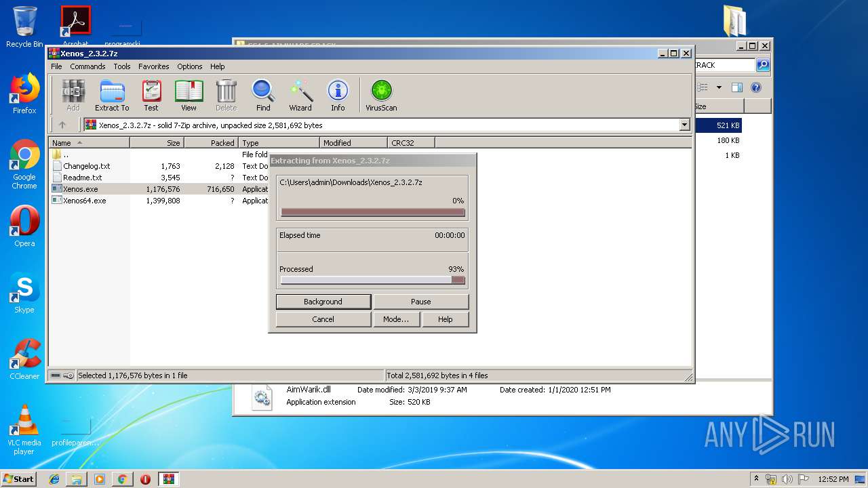Sort by the Packed column header
Screen dimensions: 868x488
211,143
